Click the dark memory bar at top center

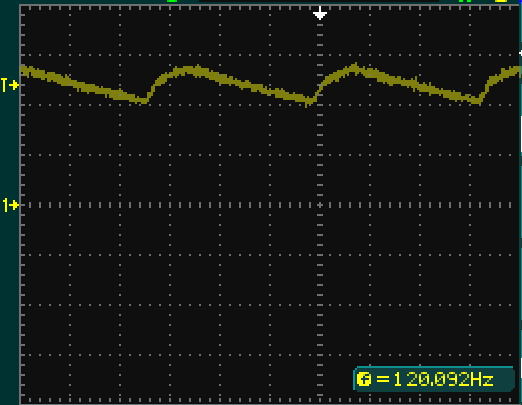tap(319, 1)
